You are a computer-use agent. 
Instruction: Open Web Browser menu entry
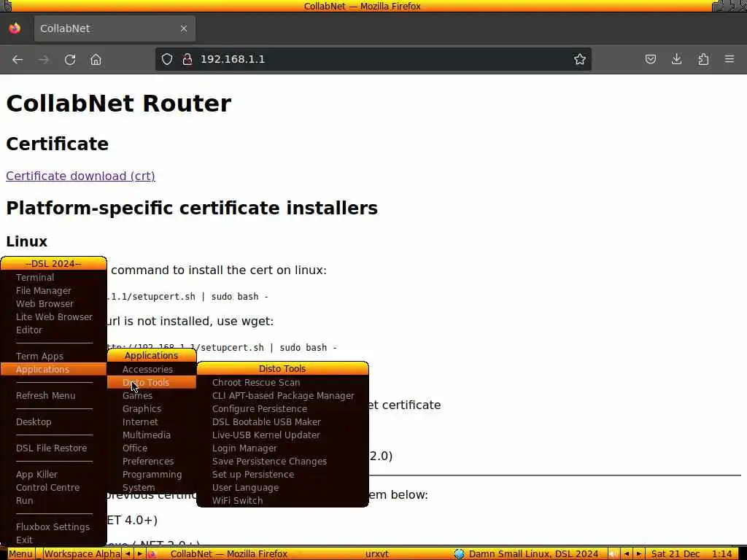(53, 303)
